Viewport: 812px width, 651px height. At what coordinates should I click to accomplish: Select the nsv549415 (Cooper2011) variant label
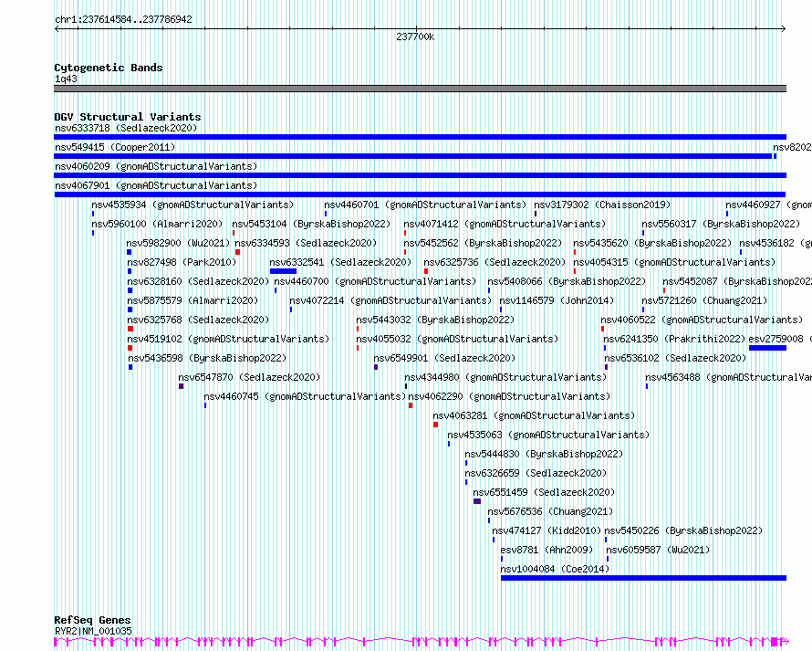click(115, 147)
